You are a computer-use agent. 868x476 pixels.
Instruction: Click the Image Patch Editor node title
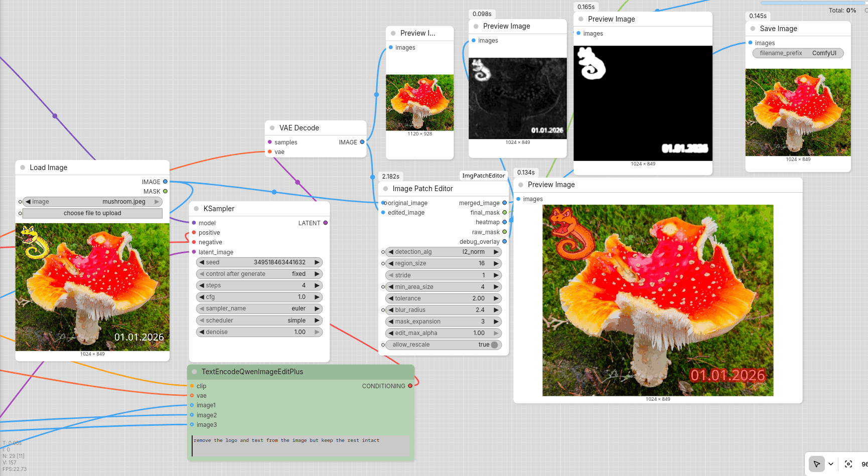coord(422,189)
